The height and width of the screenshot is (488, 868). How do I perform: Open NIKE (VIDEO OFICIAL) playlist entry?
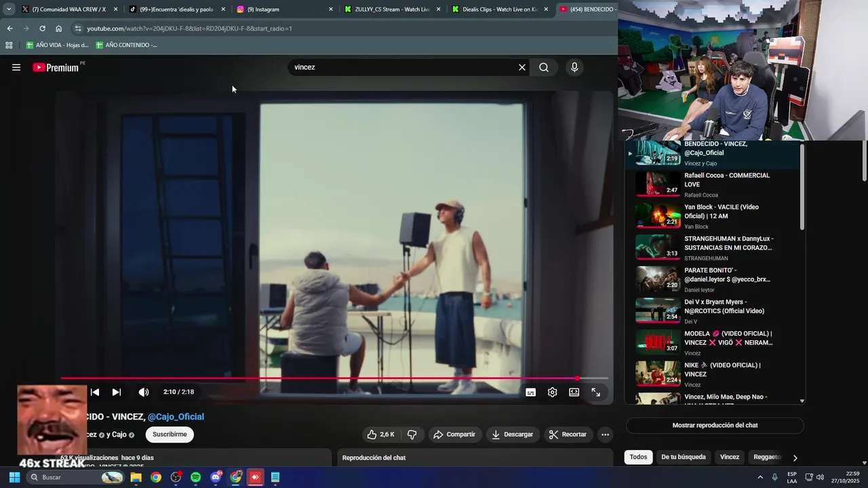coord(712,374)
